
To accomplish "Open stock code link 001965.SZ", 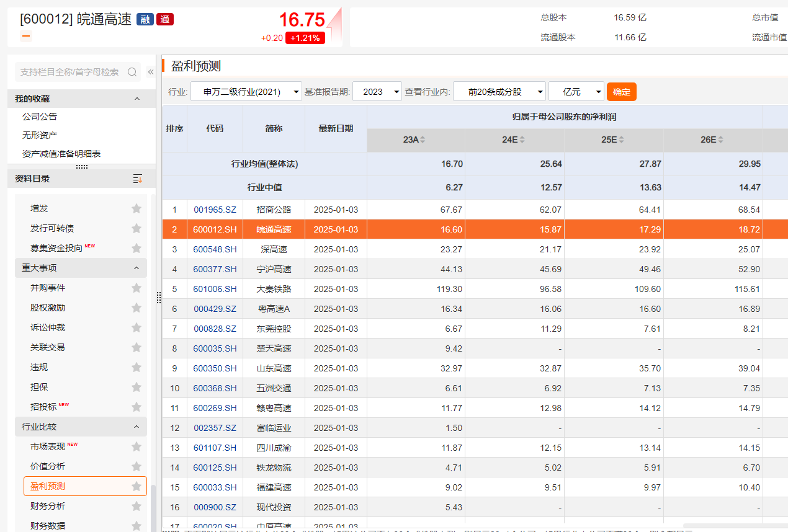I will [x=215, y=210].
